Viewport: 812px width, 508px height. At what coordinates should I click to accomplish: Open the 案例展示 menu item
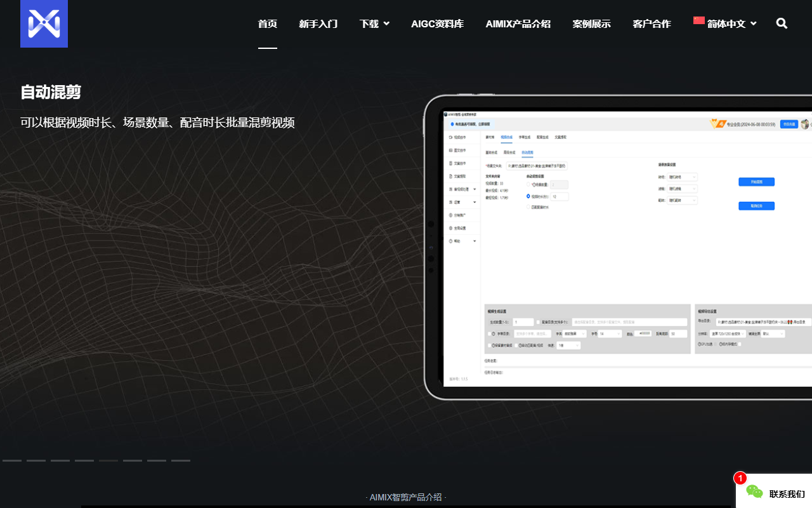(592, 23)
